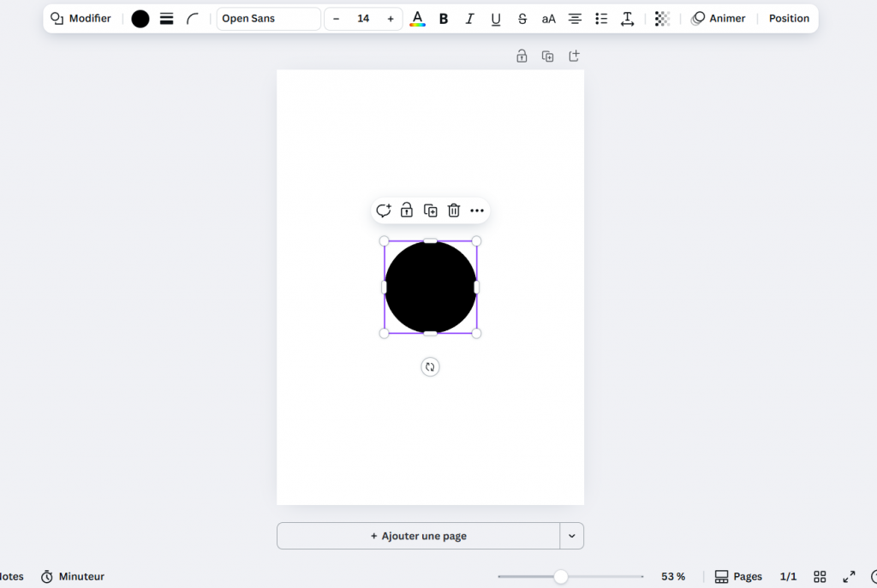
Task: Click the font size field showing 14
Action: point(363,19)
